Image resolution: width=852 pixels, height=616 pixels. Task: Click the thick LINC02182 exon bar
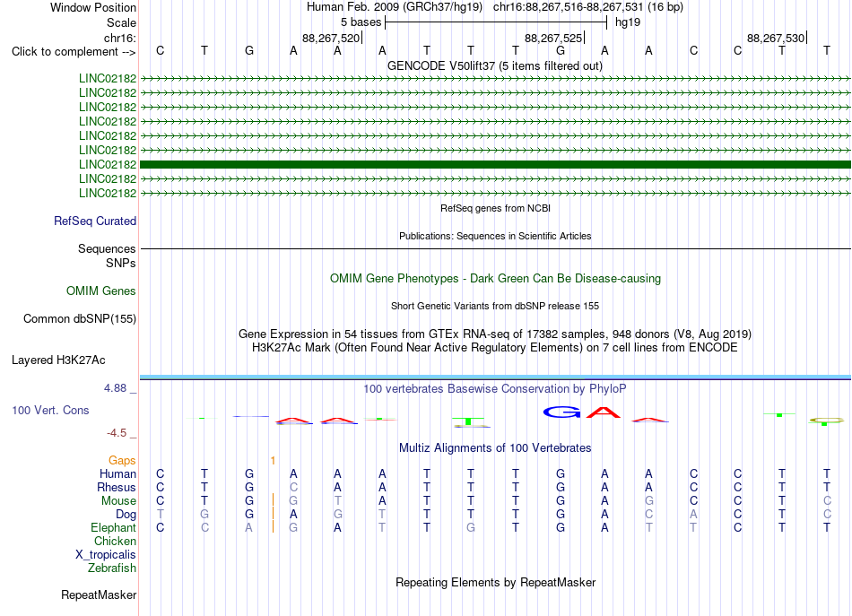click(x=495, y=164)
